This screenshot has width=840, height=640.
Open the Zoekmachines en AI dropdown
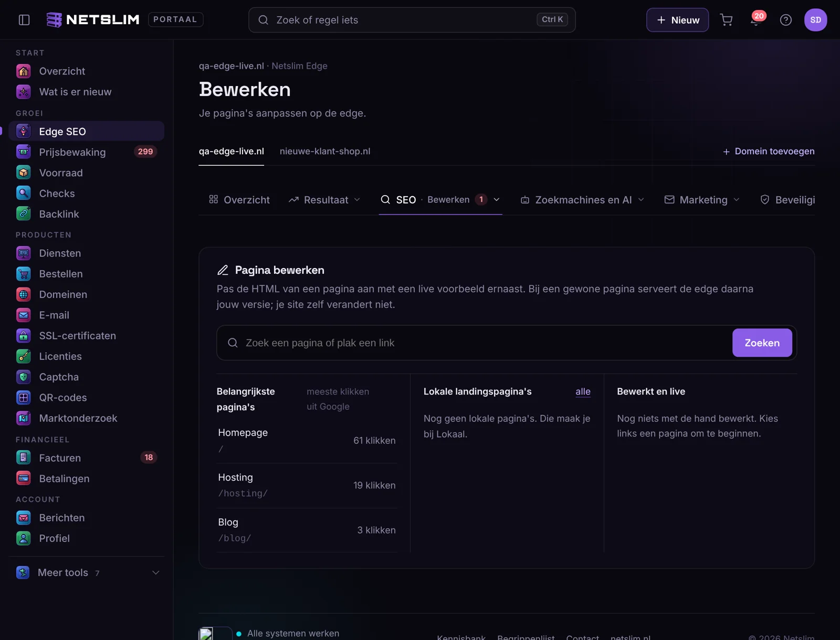tap(582, 200)
